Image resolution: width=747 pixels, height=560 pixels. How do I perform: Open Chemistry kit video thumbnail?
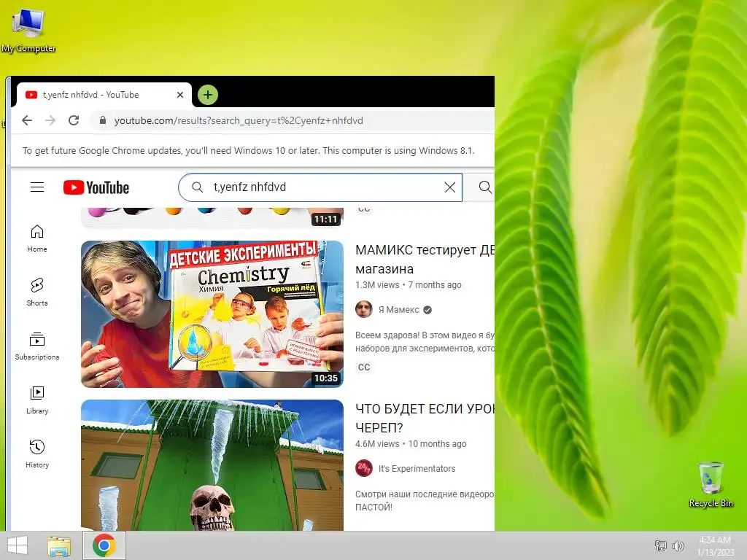click(212, 314)
